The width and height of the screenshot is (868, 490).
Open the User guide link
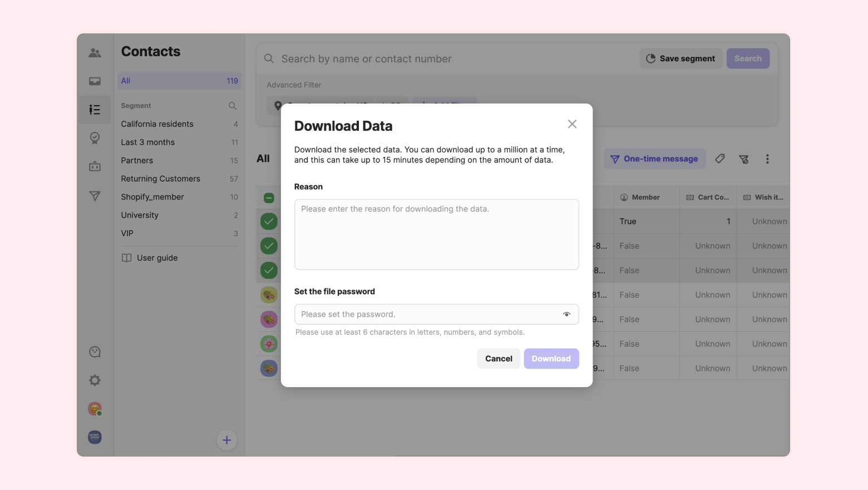click(157, 258)
